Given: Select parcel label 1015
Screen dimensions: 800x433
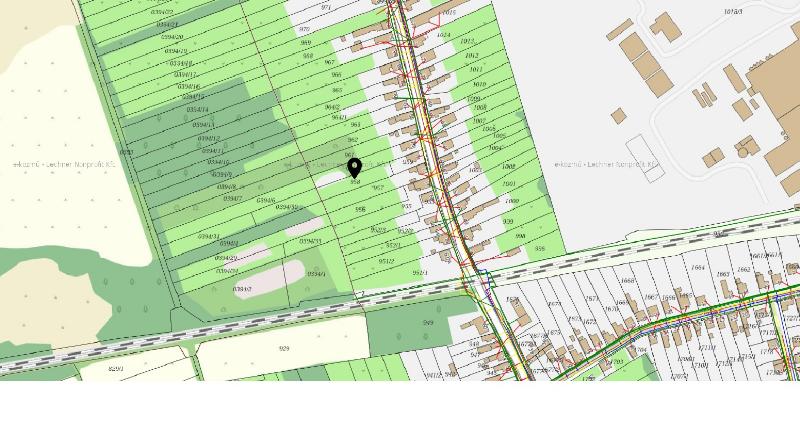Looking at the screenshot, I should click(448, 12).
